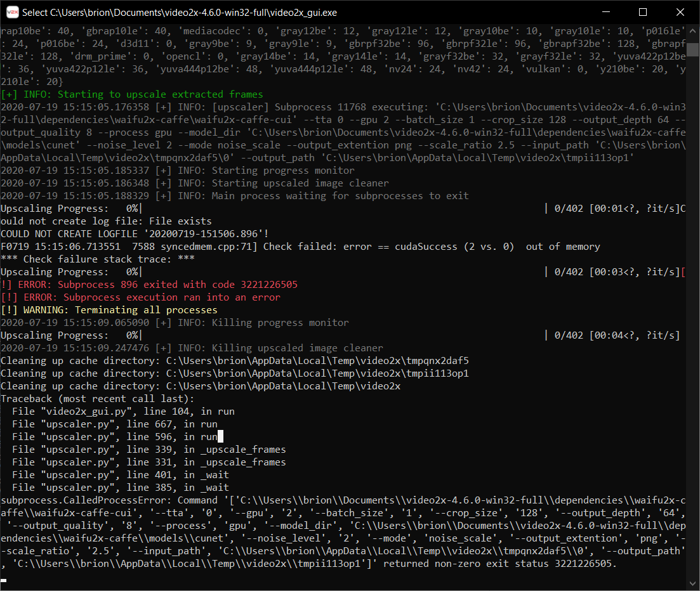Click the '[upscaler] Subprocess 11768 executing' text

[x=320, y=107]
